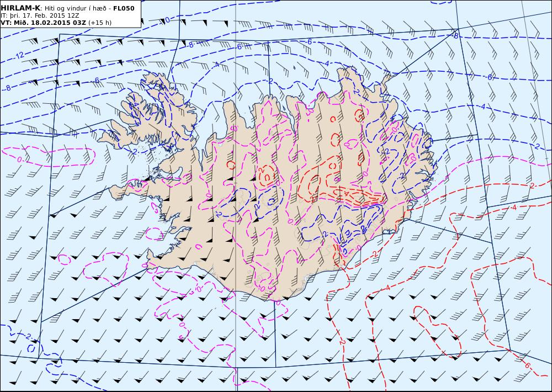Click the FL050 flight level label
552x392 pixels.
click(124, 8)
